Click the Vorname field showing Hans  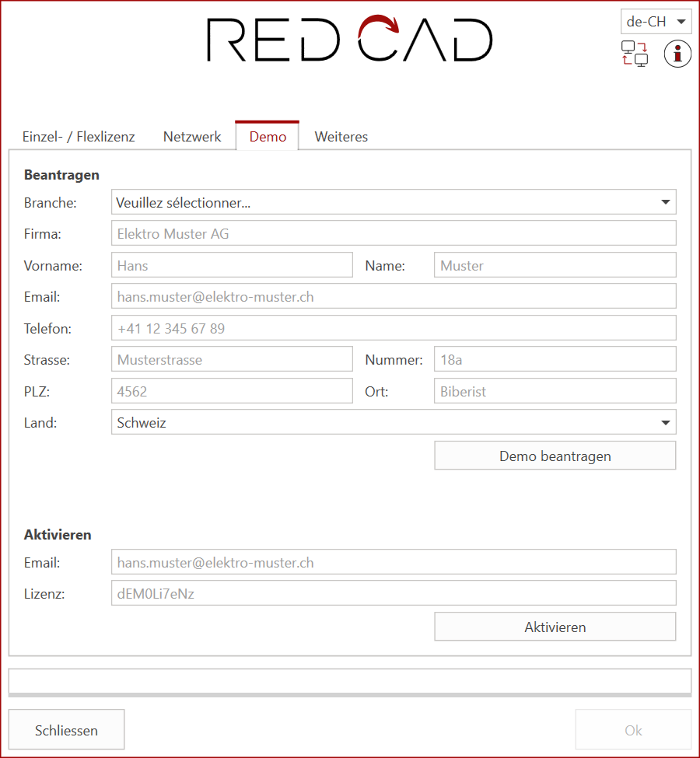click(232, 264)
